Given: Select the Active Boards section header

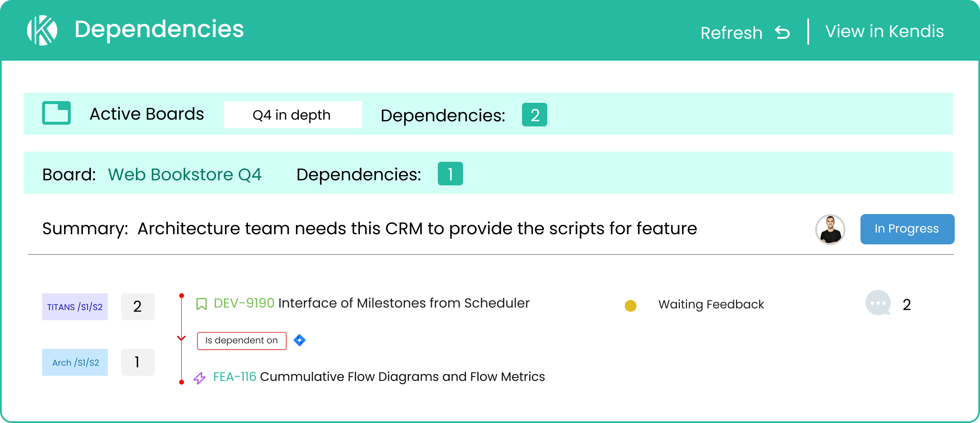Looking at the screenshot, I should pyautogui.click(x=146, y=113).
